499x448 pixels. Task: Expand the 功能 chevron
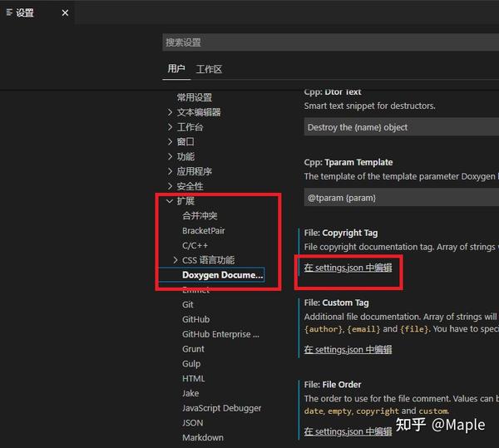[170, 156]
